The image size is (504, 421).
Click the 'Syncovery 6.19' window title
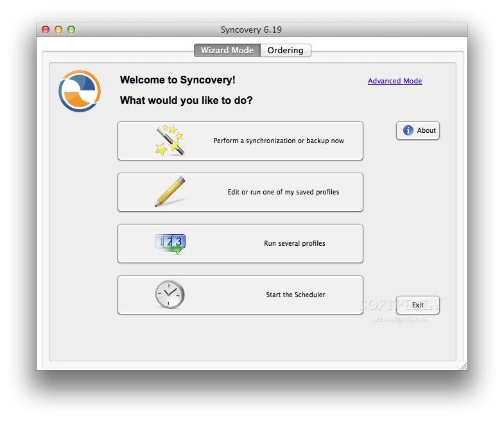(251, 30)
